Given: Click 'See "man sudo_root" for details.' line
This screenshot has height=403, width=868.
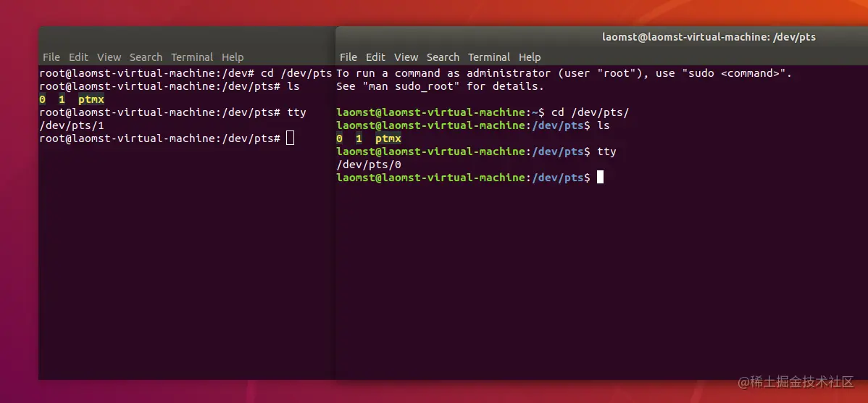Looking at the screenshot, I should 440,86.
